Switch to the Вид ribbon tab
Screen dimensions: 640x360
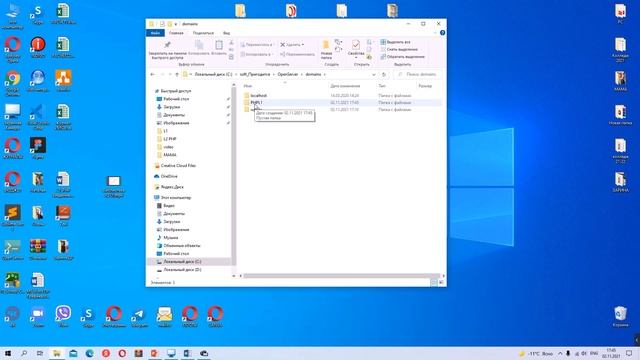[x=227, y=33]
